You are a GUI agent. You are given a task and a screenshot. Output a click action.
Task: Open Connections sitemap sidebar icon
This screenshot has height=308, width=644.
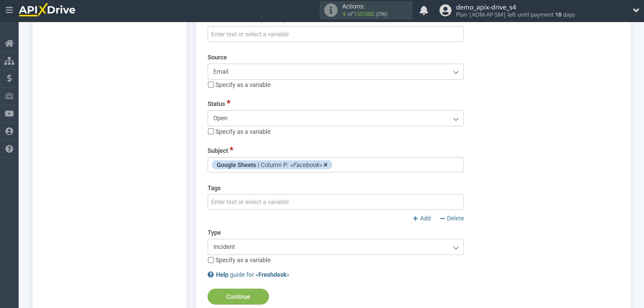coord(9,61)
